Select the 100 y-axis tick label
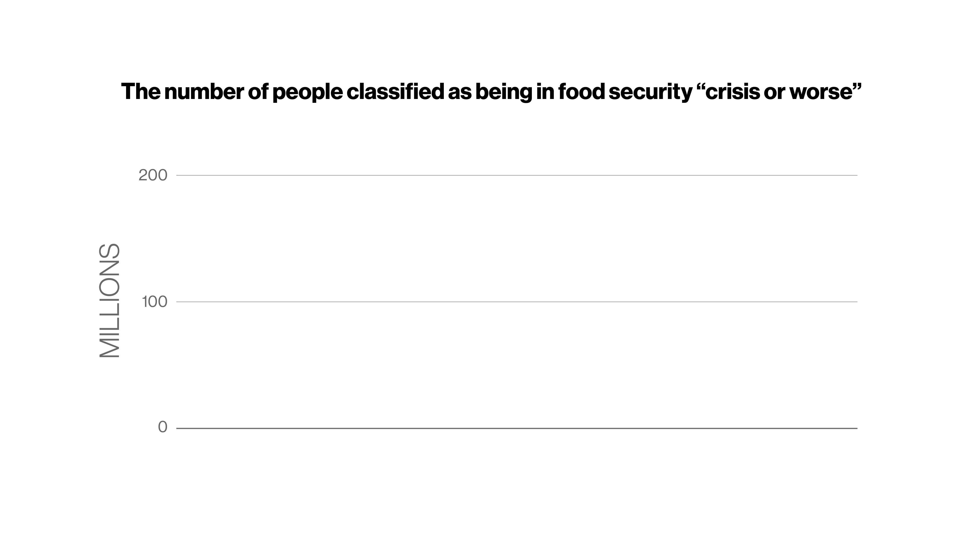 click(x=155, y=302)
